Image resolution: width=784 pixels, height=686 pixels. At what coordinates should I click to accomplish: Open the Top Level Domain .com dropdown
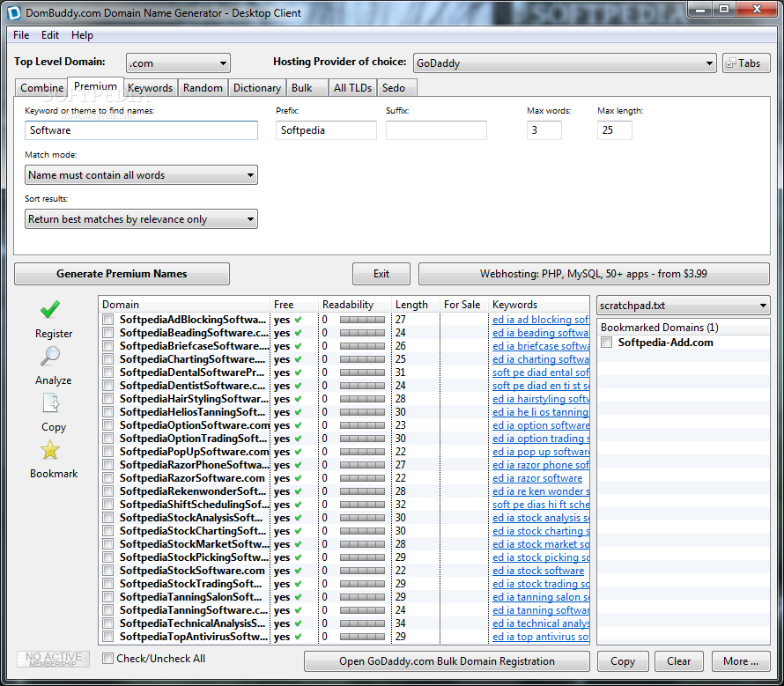[178, 63]
